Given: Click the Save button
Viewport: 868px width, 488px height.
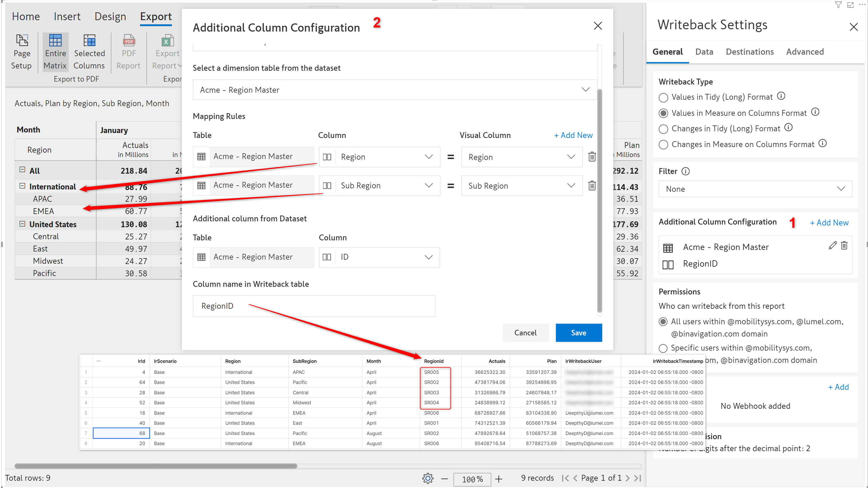Looking at the screenshot, I should tap(578, 333).
